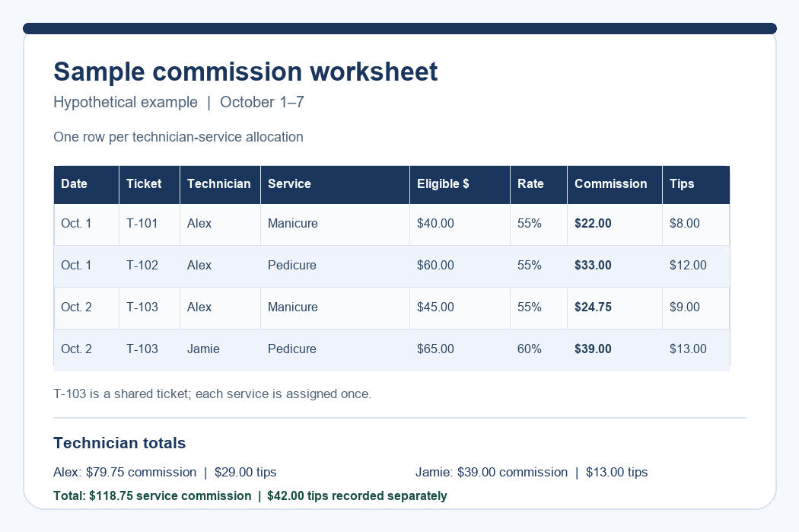Click the Service column header

pyautogui.click(x=336, y=184)
